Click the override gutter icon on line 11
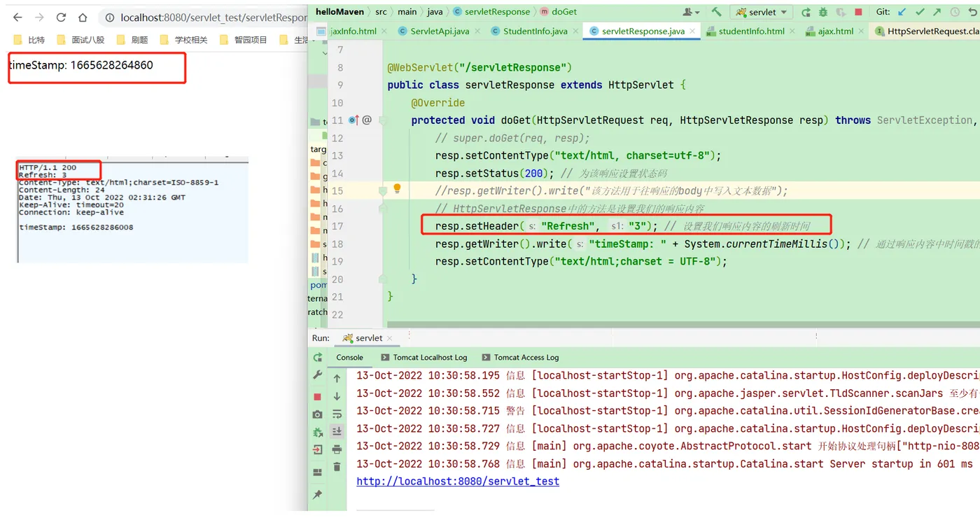 click(x=353, y=120)
